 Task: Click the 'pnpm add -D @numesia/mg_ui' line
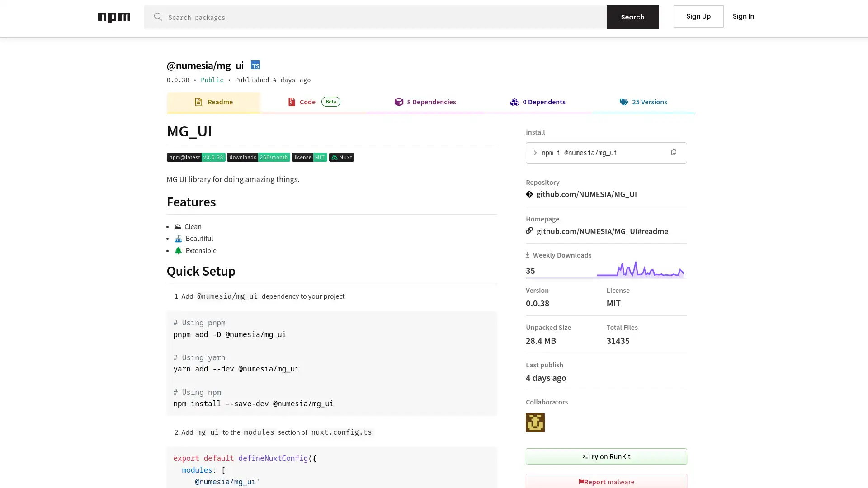tap(230, 334)
